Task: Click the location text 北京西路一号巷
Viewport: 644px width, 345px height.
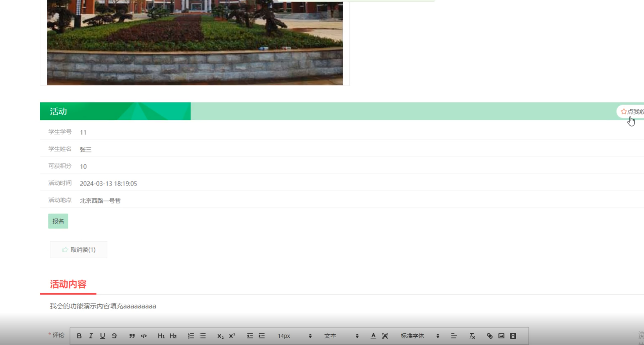Action: [x=100, y=201]
